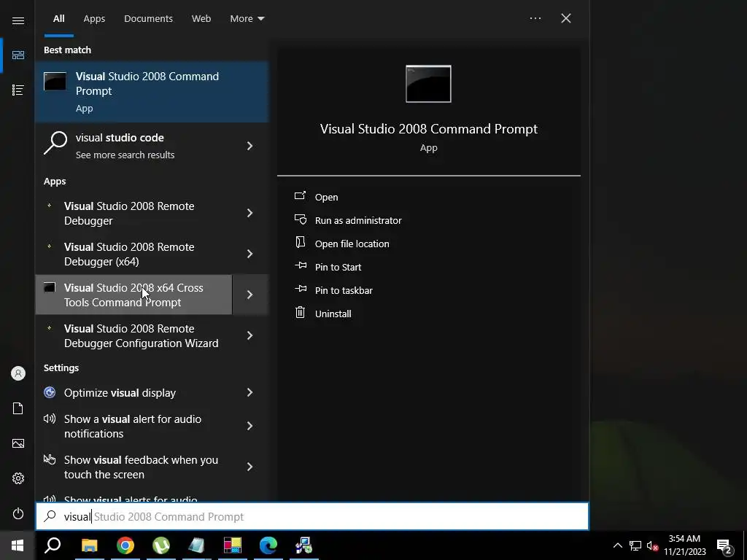Expand arrow for Optimize visual display
Image resolution: width=747 pixels, height=560 pixels.
249,392
